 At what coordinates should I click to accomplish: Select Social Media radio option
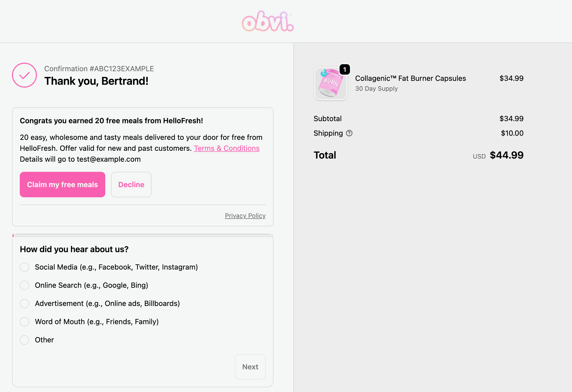[24, 267]
